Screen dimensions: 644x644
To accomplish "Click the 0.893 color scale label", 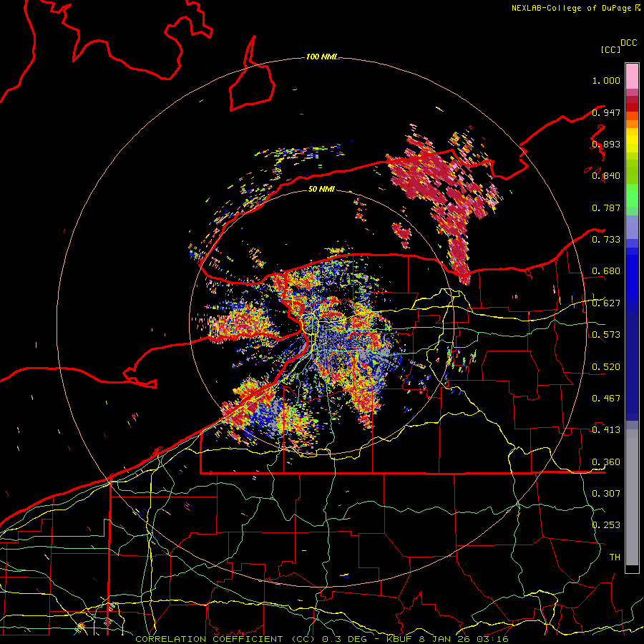I will pyautogui.click(x=606, y=144).
